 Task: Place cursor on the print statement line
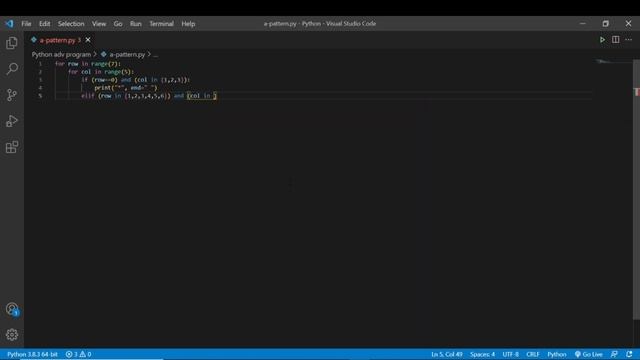tap(126, 88)
